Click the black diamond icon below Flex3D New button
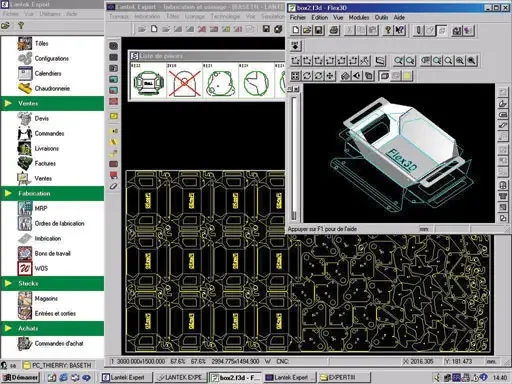The width and height of the screenshot is (512, 384). coord(295,46)
